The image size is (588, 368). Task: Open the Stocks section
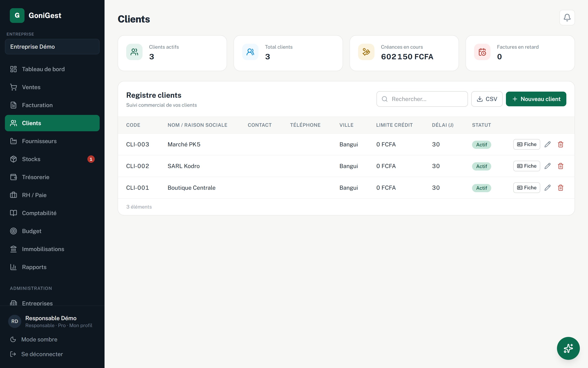point(52,159)
